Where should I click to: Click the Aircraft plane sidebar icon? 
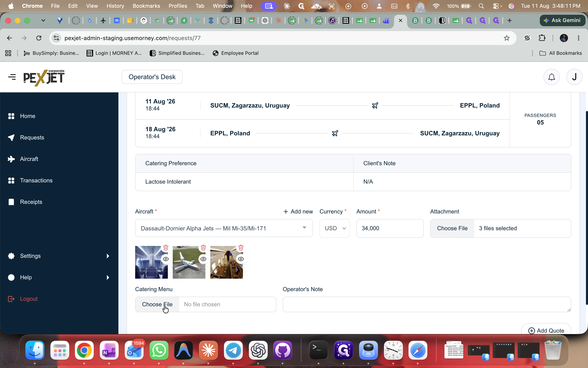[11, 159]
